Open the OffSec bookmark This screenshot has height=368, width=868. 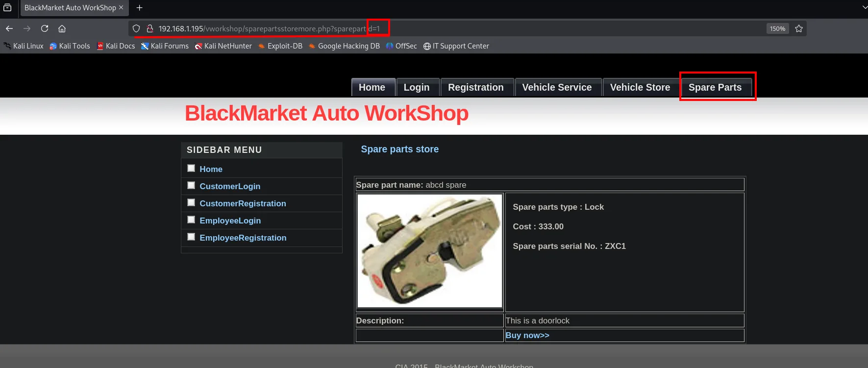pyautogui.click(x=401, y=46)
